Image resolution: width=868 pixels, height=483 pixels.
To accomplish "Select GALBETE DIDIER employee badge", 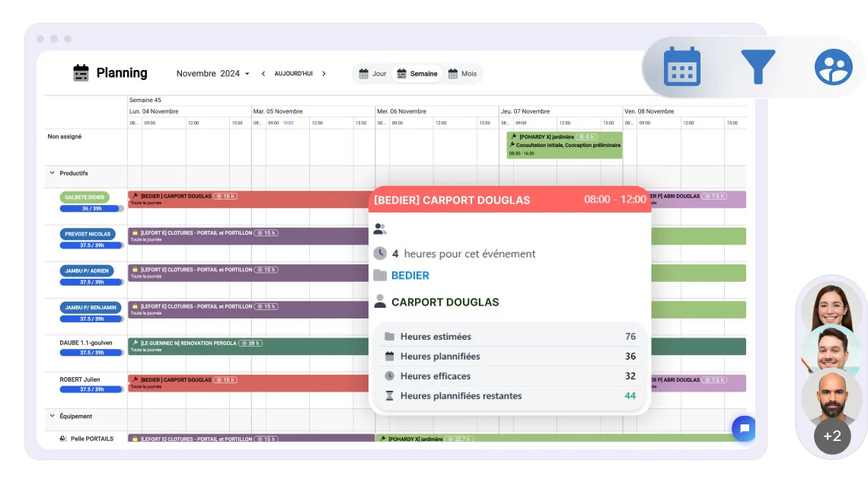I will 85,197.
